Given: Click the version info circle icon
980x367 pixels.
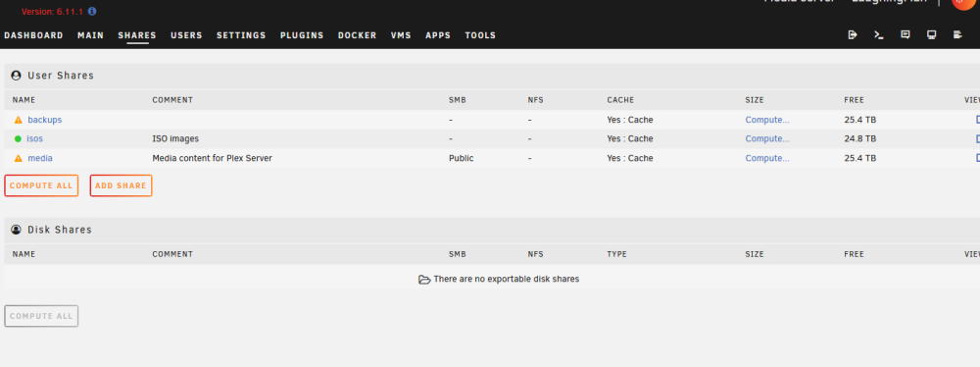Looking at the screenshot, I should point(92,11).
